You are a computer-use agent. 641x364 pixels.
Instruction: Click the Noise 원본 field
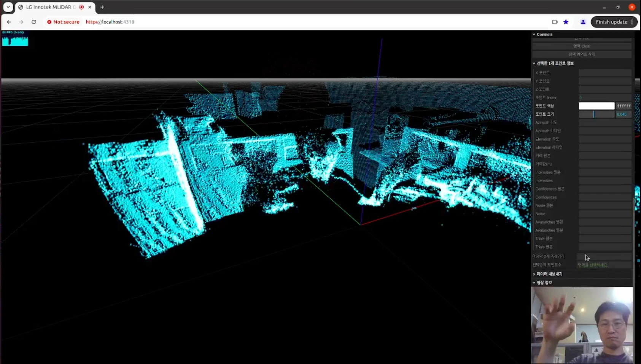(x=605, y=205)
